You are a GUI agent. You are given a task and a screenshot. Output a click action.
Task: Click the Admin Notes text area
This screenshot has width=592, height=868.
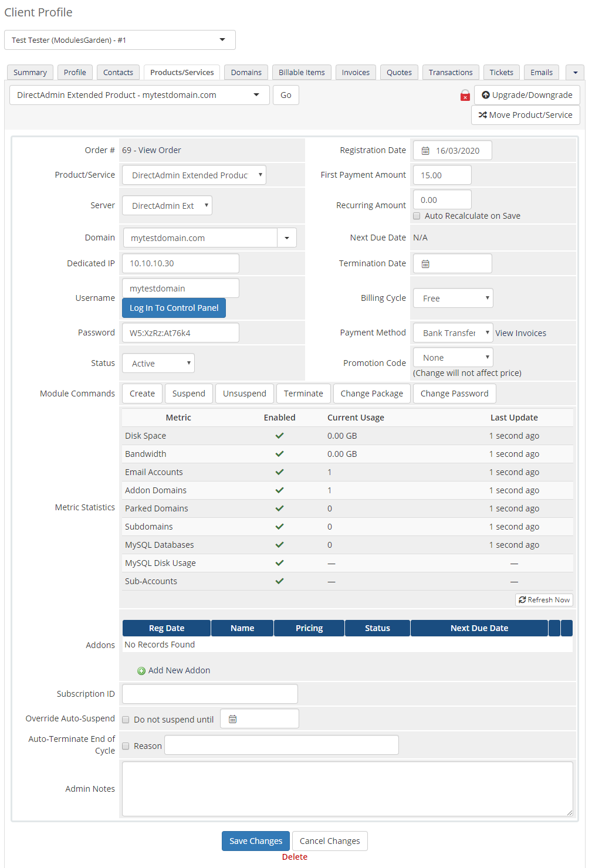pos(347,789)
